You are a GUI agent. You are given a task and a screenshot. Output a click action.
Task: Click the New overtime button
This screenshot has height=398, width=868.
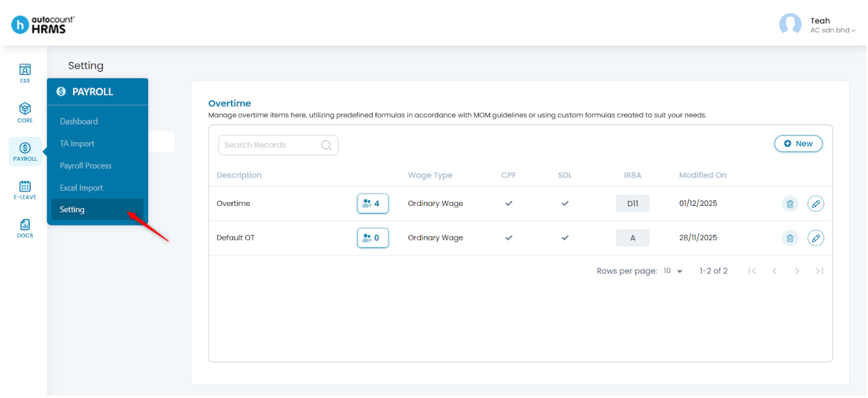tap(798, 144)
